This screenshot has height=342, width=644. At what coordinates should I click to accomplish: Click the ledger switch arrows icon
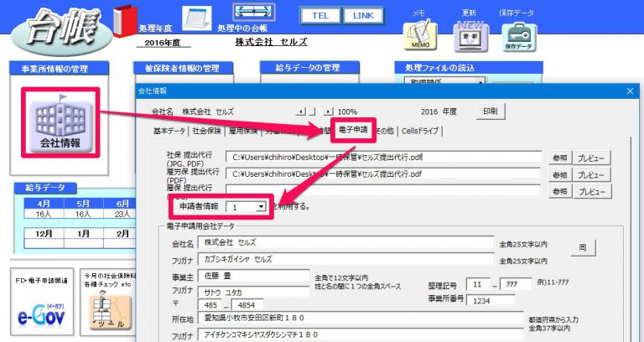tap(253, 13)
